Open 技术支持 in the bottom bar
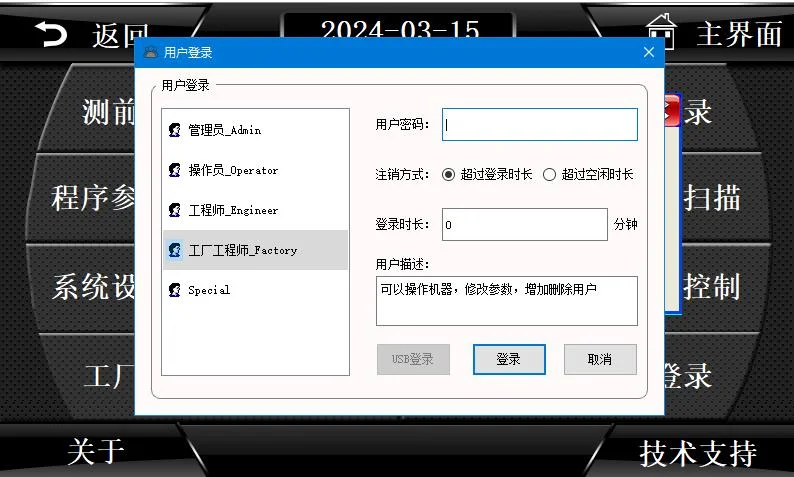Viewport: 794px width, 477px height. pos(698,453)
